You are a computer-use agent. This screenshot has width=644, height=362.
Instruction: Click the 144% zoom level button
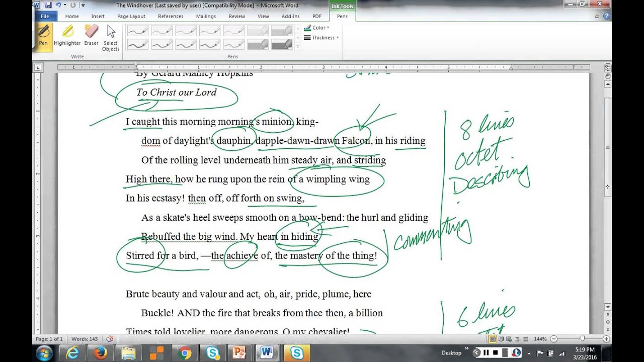tap(540, 339)
